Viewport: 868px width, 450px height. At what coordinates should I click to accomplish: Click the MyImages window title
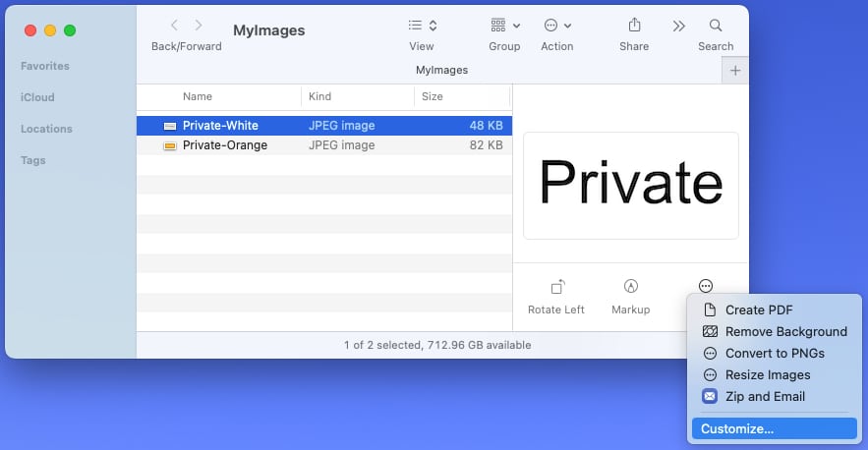269,30
